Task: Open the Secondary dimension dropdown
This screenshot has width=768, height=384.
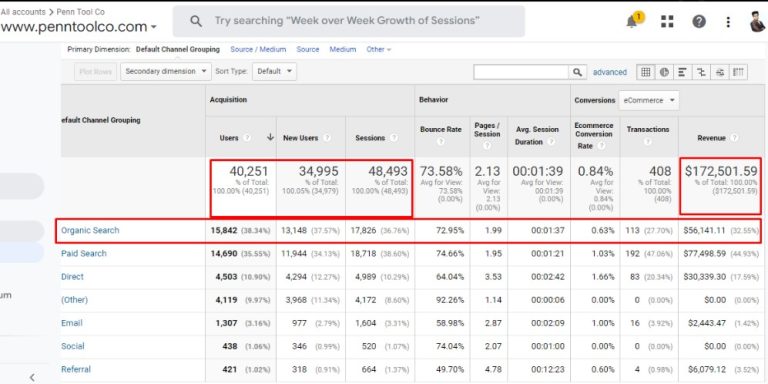Action: (x=166, y=72)
